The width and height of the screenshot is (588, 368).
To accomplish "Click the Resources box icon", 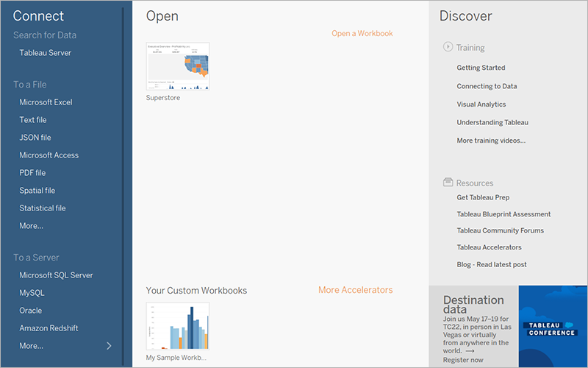I will pos(448,183).
